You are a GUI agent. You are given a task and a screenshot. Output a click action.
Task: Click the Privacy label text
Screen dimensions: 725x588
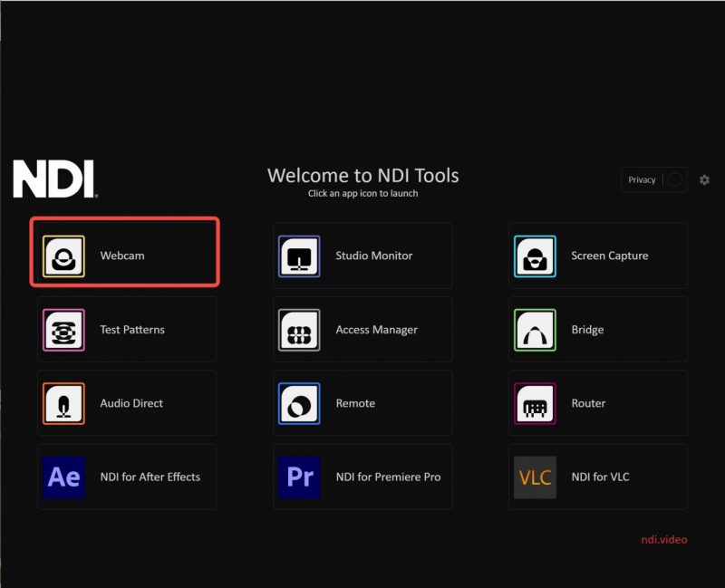pyautogui.click(x=642, y=179)
